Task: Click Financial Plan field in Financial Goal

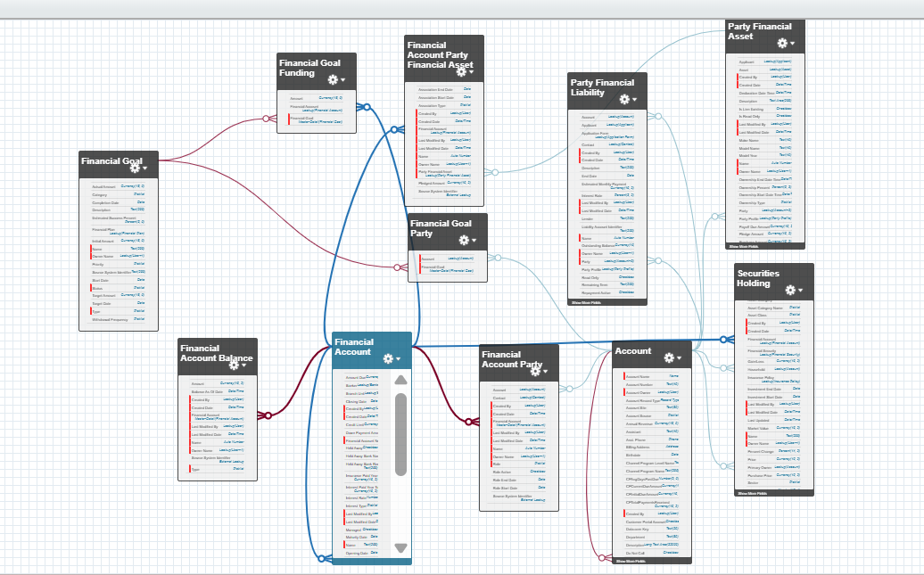Action: point(119,231)
